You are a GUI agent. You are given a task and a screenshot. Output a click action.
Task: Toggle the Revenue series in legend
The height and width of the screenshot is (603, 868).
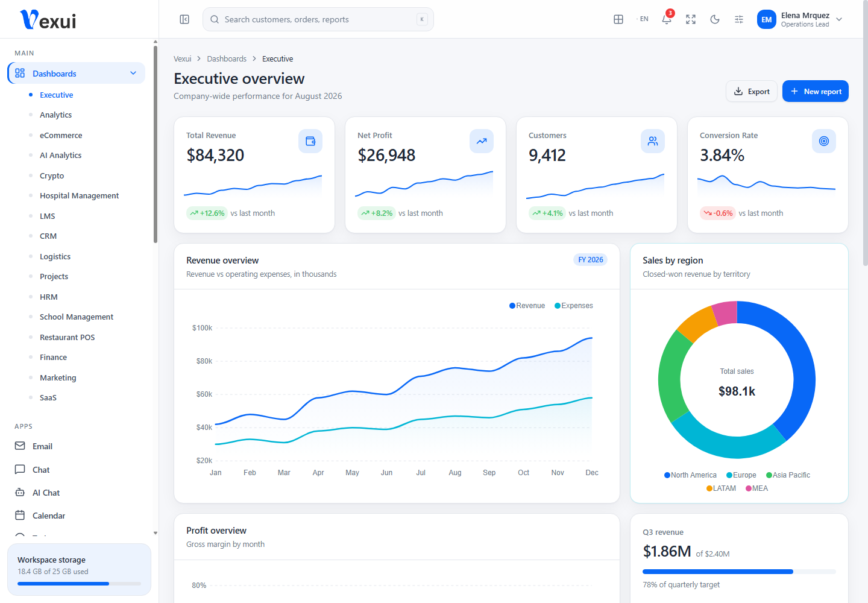click(527, 306)
